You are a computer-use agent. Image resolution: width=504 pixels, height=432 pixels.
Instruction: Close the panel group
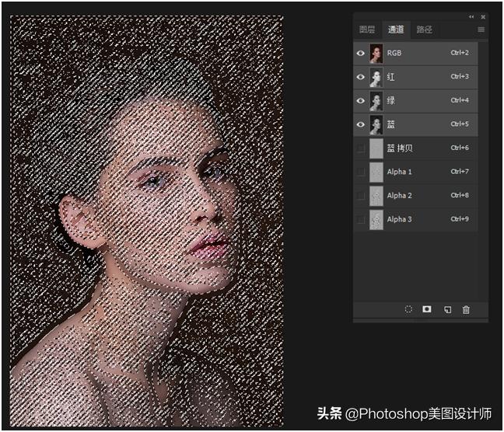tap(482, 16)
